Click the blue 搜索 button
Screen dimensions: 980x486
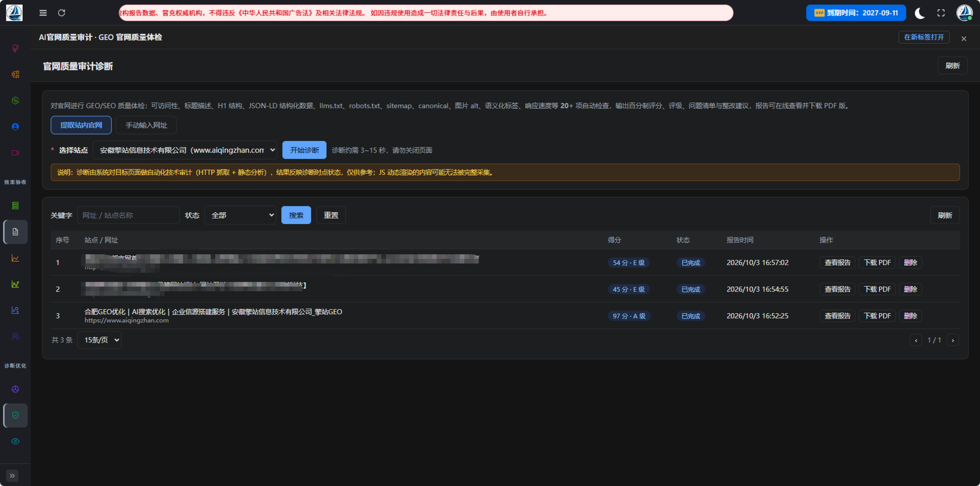[296, 215]
